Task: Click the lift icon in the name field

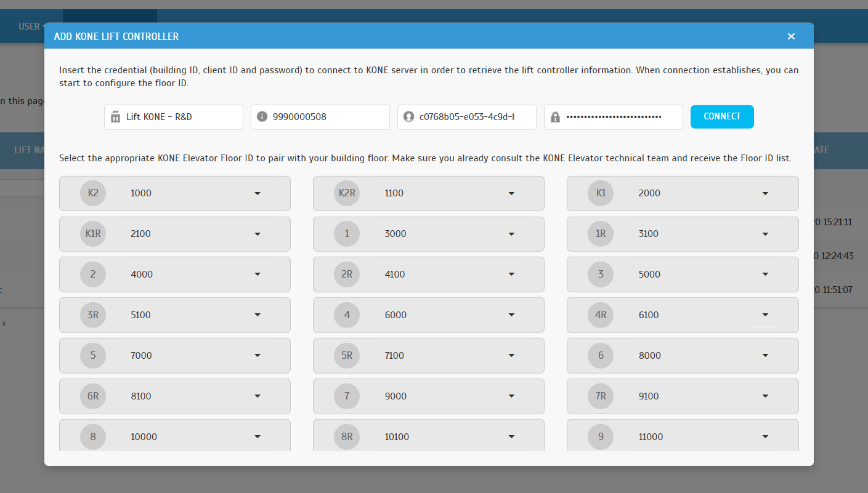Action: [115, 116]
